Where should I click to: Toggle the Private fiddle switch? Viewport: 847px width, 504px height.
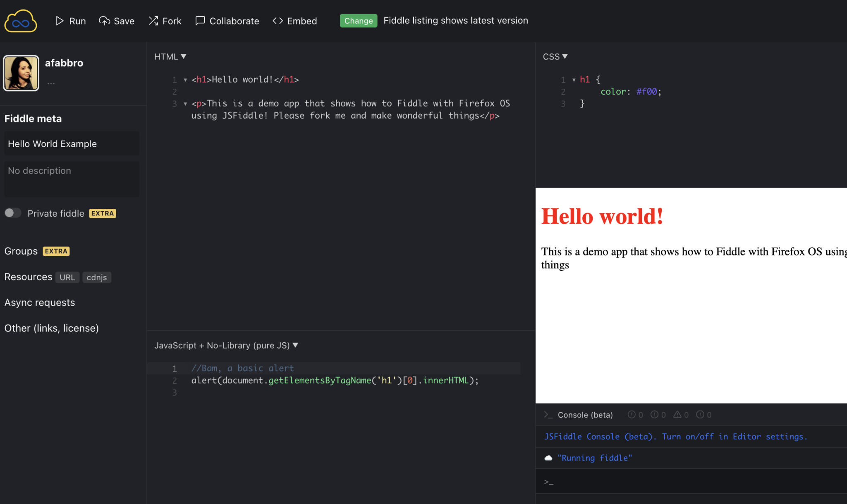pos(13,213)
